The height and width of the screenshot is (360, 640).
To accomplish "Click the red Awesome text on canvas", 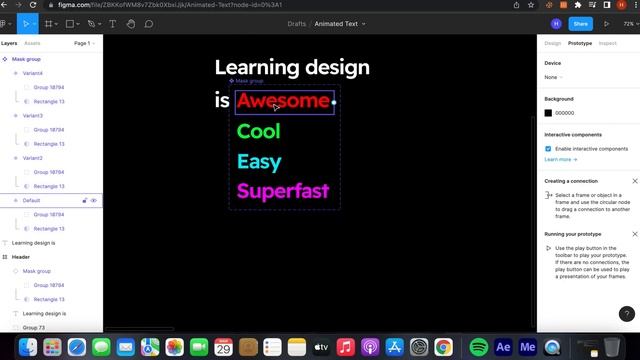I will [x=283, y=100].
